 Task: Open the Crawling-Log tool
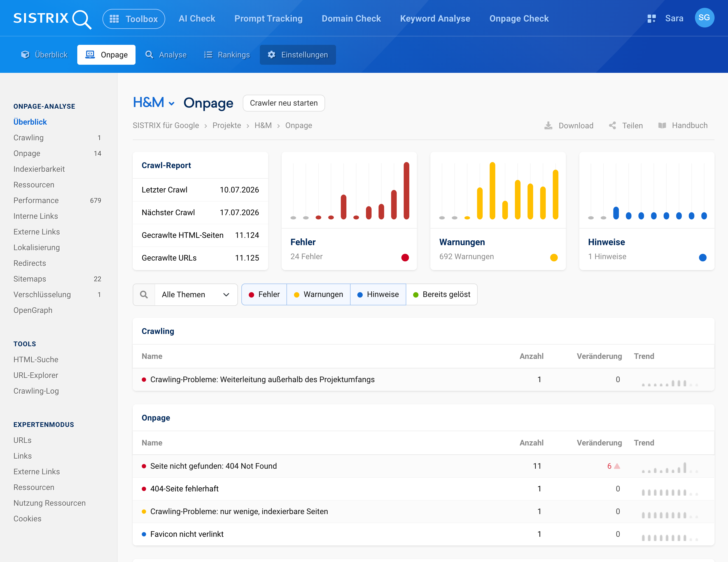click(36, 391)
